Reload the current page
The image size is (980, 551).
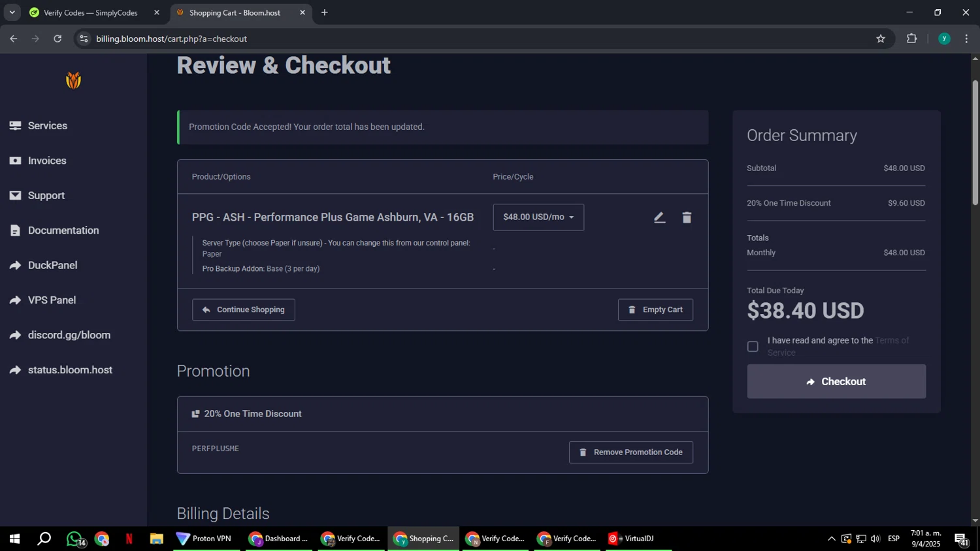(57, 39)
